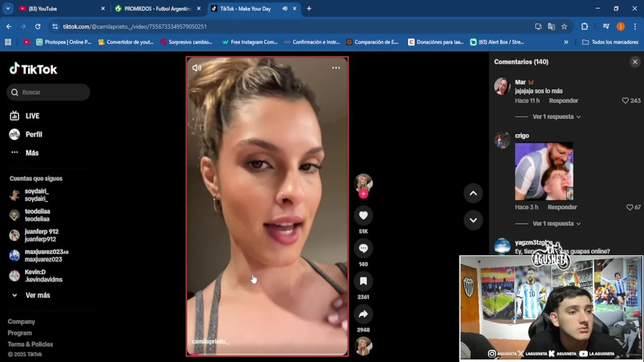Image resolution: width=644 pixels, height=362 pixels.
Task: Open a new browser tab
Action: [x=309, y=9]
